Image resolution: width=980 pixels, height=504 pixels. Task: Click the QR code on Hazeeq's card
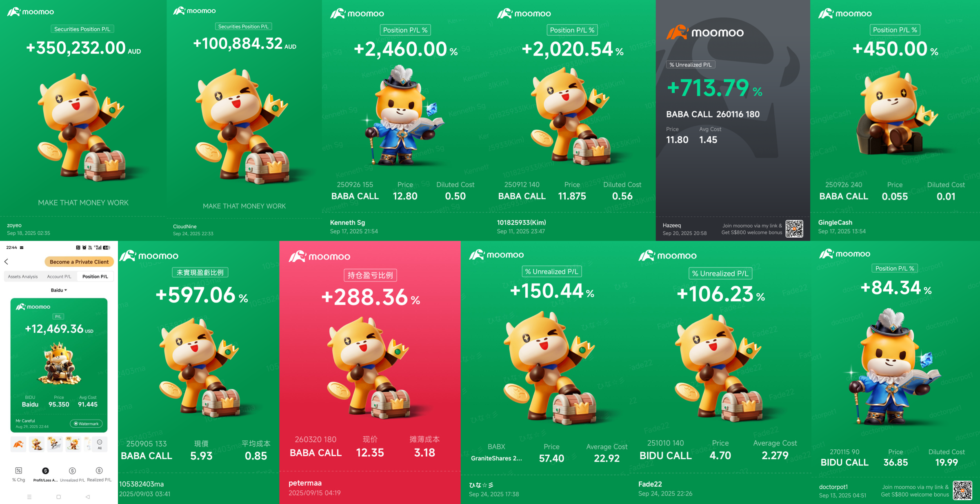[794, 228]
